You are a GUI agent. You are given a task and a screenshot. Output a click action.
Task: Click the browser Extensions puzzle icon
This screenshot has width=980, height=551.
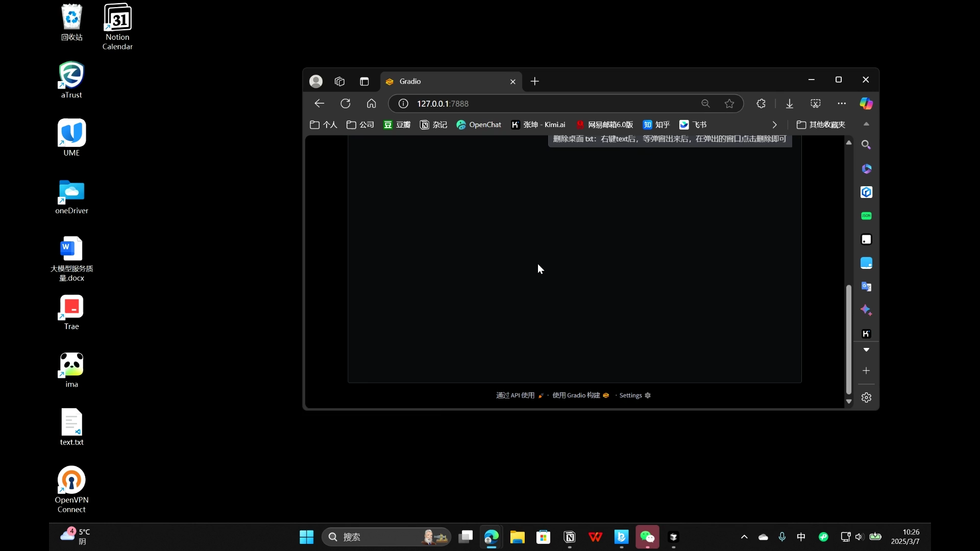(x=761, y=104)
